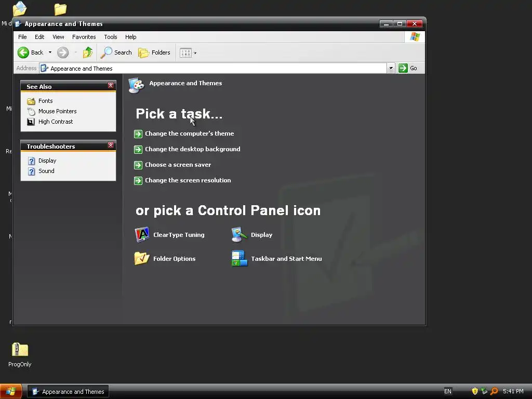This screenshot has width=532, height=399.
Task: Click the EN language indicator
Action: [x=447, y=392]
